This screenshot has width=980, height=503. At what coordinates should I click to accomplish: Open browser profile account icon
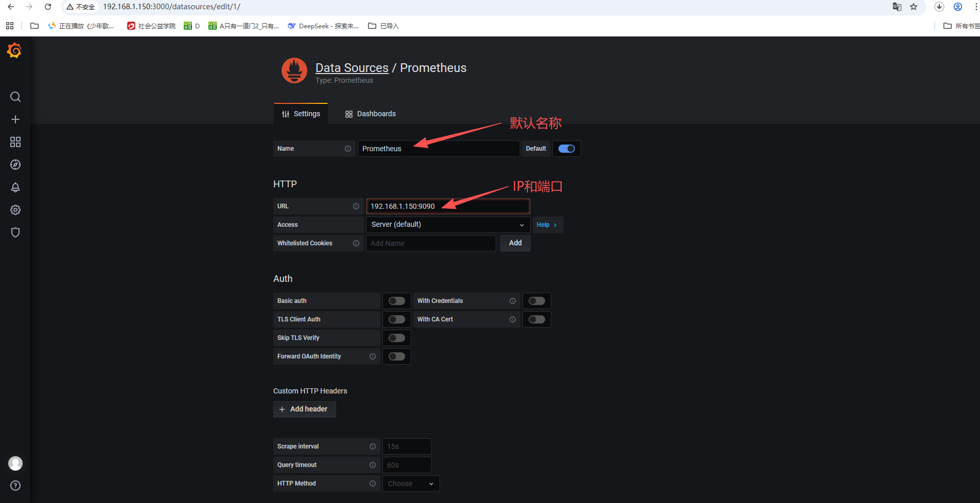(958, 7)
